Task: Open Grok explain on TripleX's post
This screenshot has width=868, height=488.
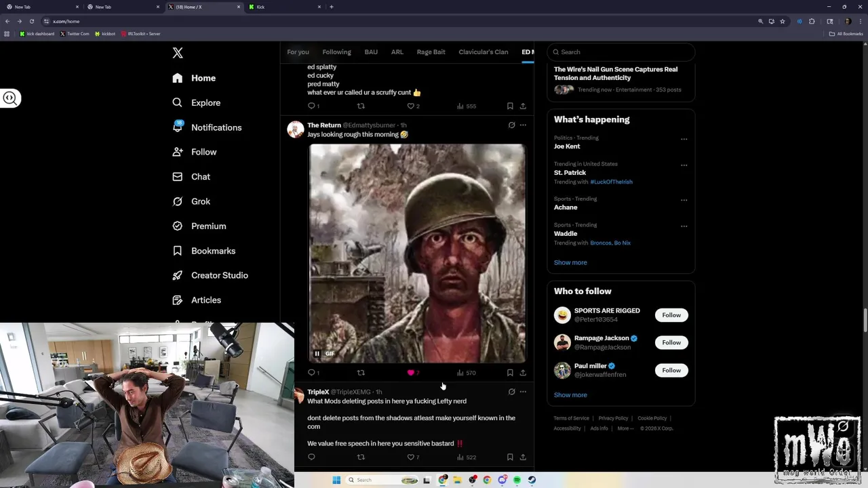Action: (511, 392)
